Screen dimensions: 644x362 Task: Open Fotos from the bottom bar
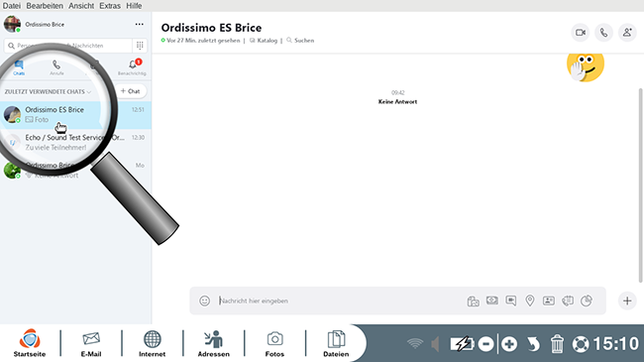(274, 343)
